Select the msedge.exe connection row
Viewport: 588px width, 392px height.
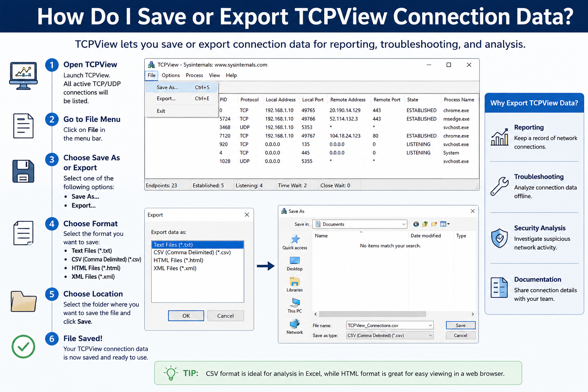coord(345,119)
